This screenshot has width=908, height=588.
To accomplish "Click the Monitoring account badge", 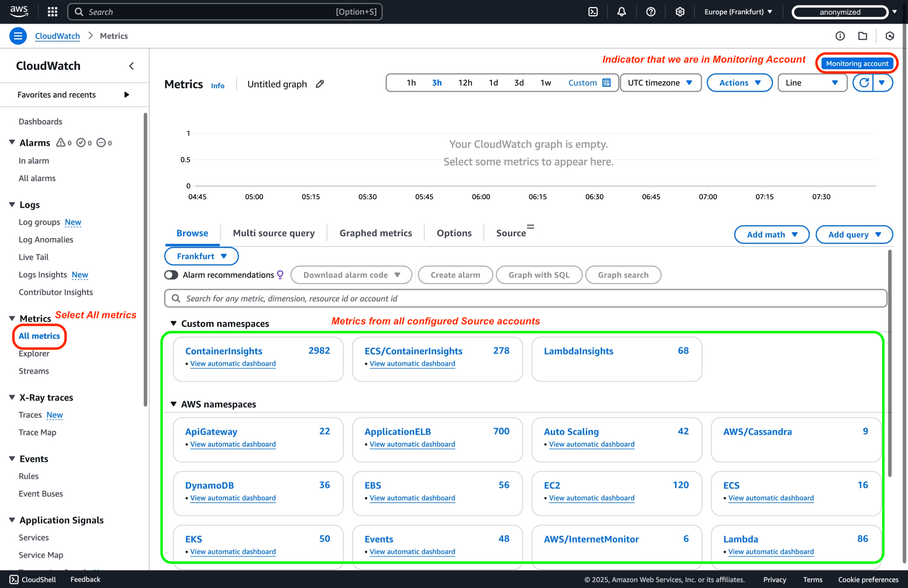I will point(857,64).
